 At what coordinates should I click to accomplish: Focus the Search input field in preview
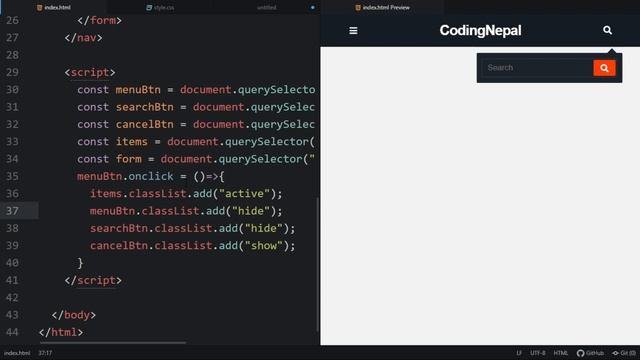[x=537, y=68]
